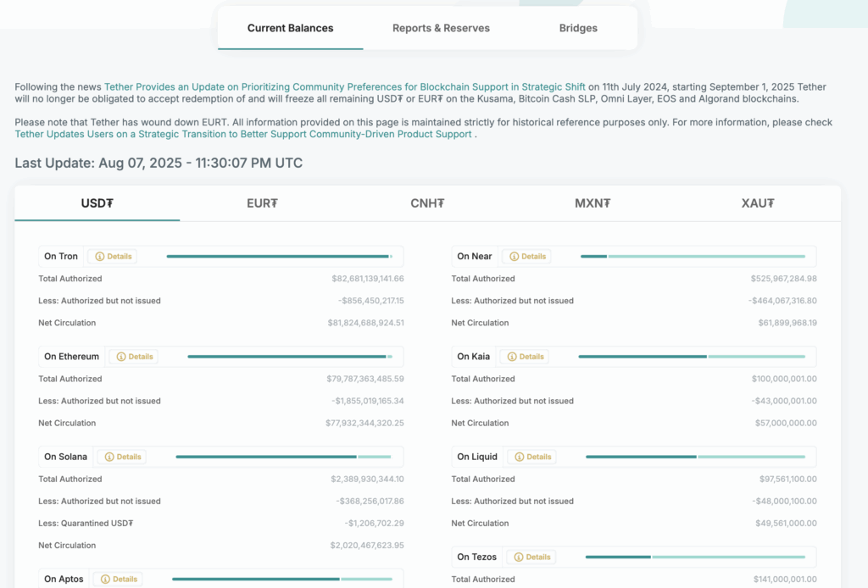This screenshot has height=588, width=868.
Task: Click the On Tron heading label
Action: (x=61, y=257)
